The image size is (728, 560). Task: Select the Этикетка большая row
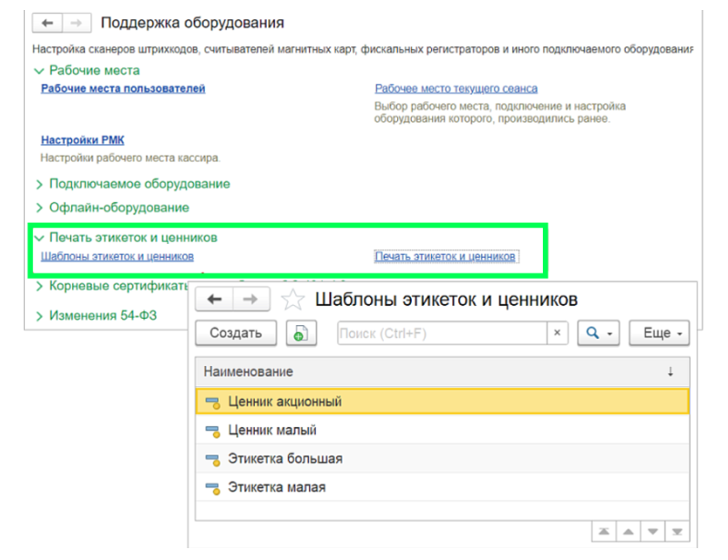(x=442, y=459)
